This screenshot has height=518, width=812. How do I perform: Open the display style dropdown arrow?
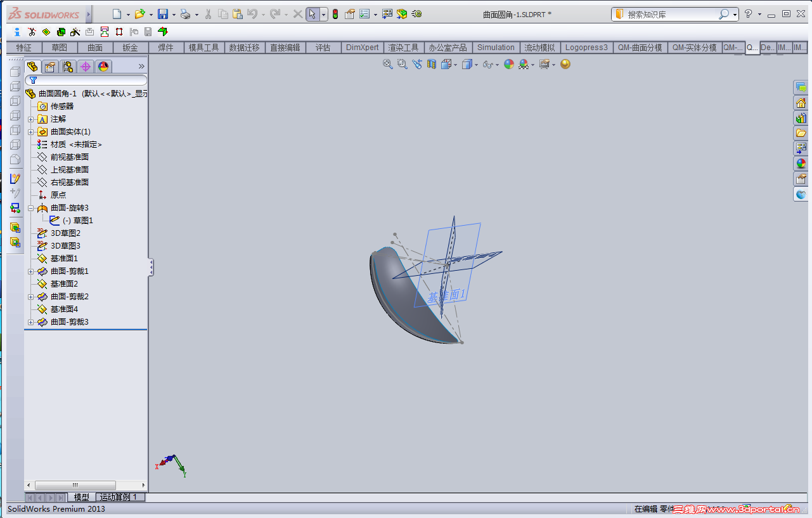[x=477, y=65]
